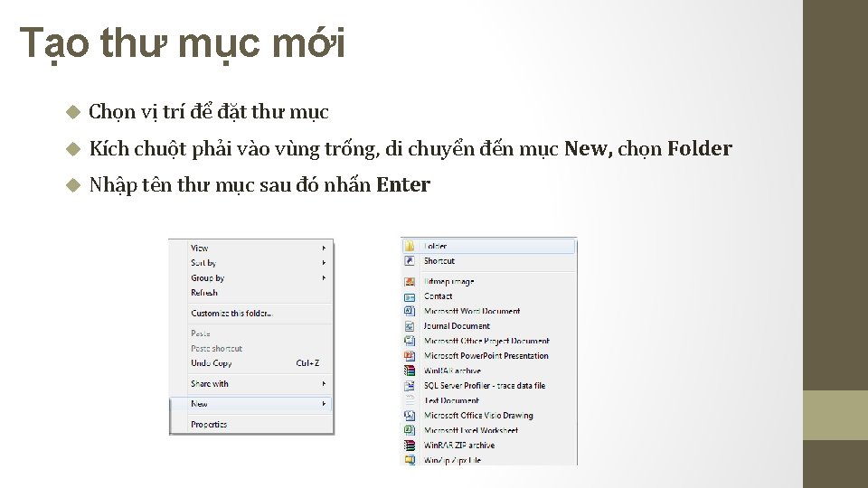Click the Office Project Document icon

click(x=410, y=341)
